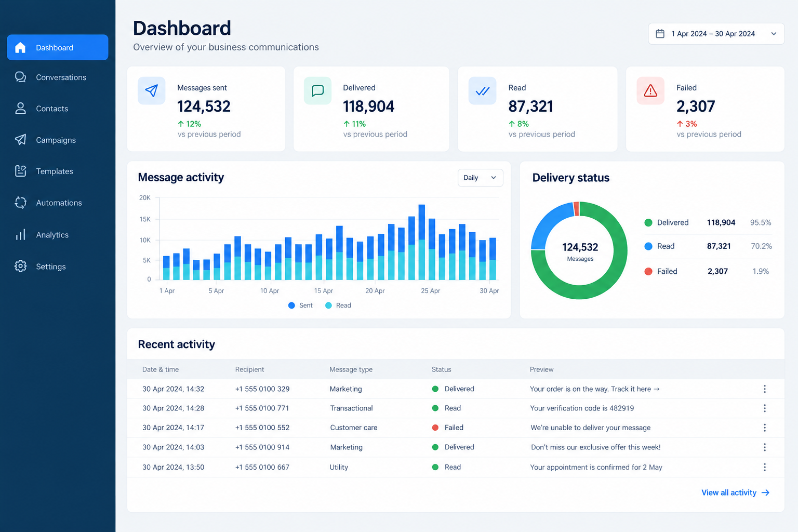This screenshot has height=532, width=798.
Task: Click the View all activity link
Action: pyautogui.click(x=735, y=493)
